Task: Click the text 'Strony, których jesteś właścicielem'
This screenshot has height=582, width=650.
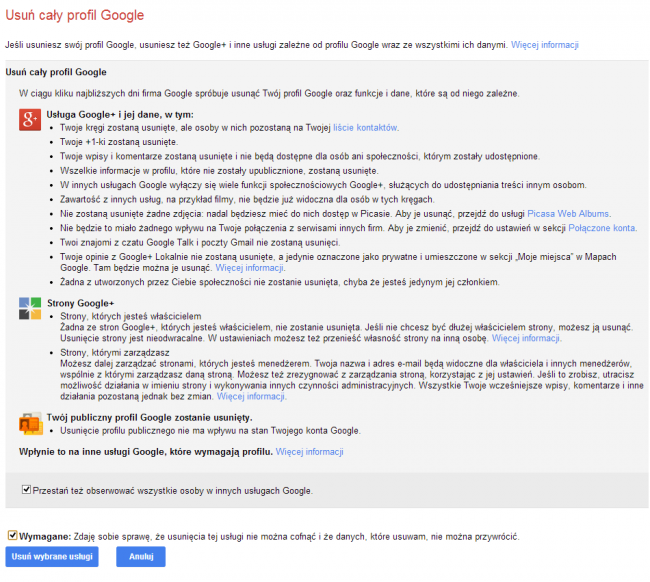Action: click(131, 316)
